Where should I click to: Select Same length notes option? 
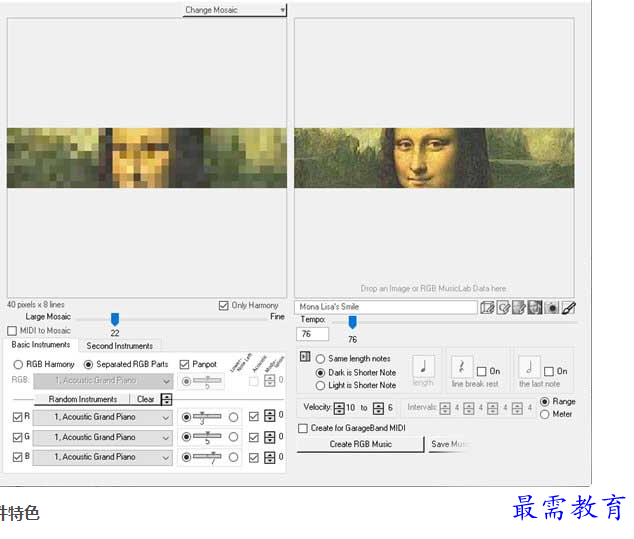coord(320,359)
